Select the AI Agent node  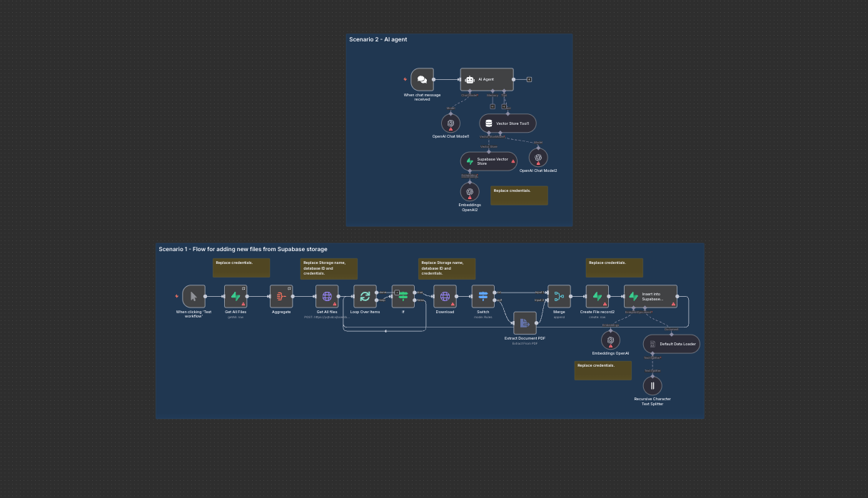[486, 80]
